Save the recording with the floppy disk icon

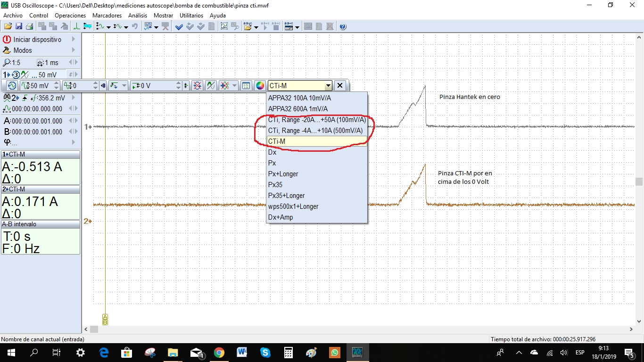(19, 27)
